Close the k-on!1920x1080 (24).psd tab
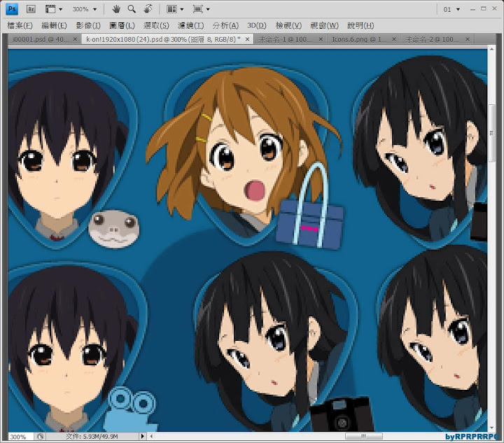The height and width of the screenshot is (443, 504). pyautogui.click(x=247, y=39)
